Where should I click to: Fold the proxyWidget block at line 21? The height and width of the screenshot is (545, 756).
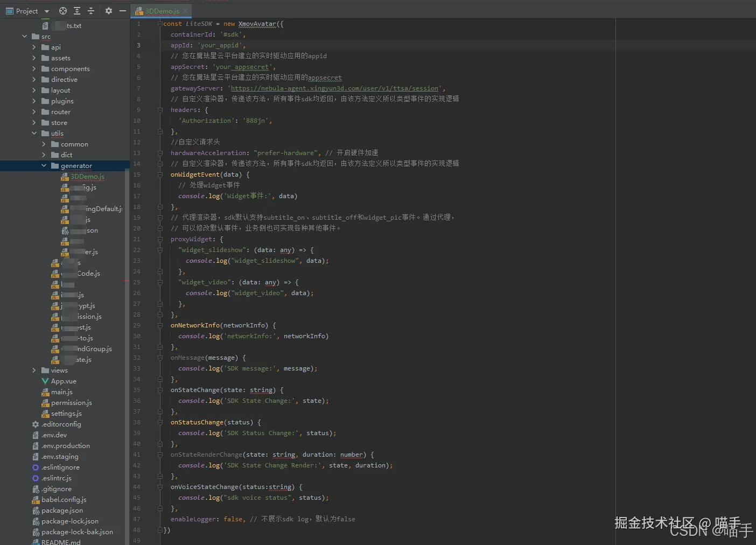tap(160, 239)
